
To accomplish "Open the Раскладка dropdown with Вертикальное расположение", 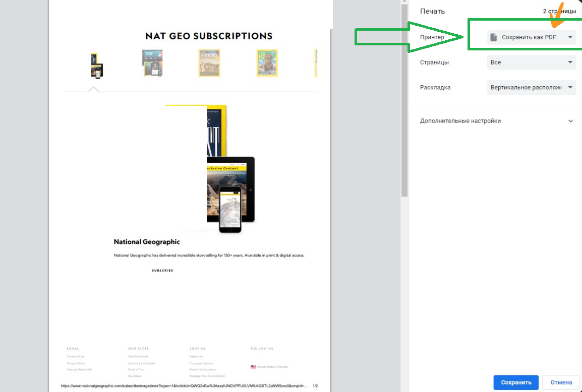I will tap(532, 88).
